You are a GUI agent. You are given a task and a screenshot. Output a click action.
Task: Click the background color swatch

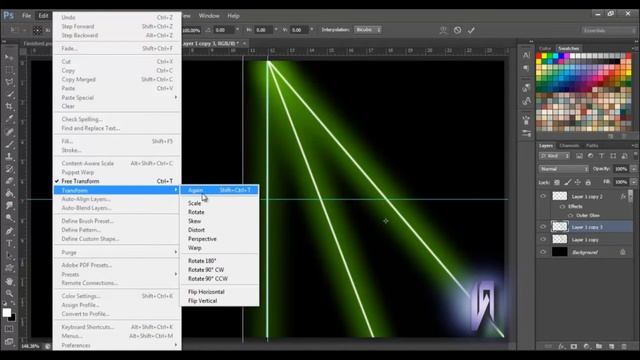[12, 318]
